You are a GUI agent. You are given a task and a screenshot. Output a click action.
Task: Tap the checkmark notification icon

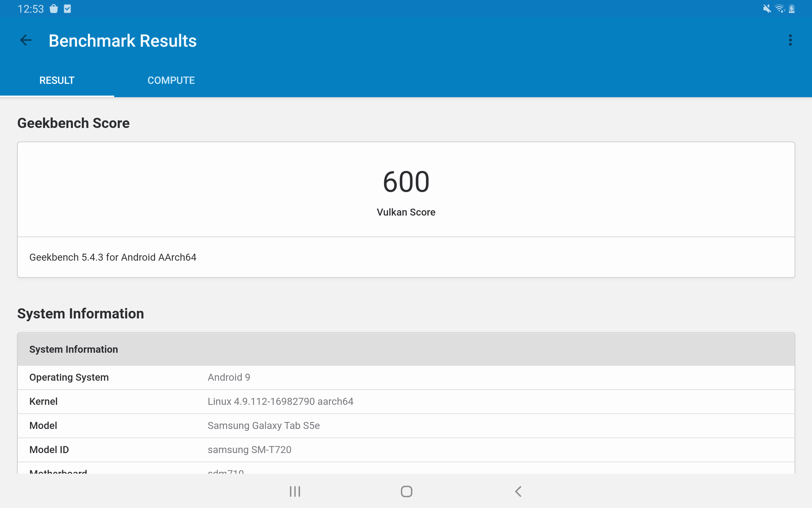tap(68, 9)
